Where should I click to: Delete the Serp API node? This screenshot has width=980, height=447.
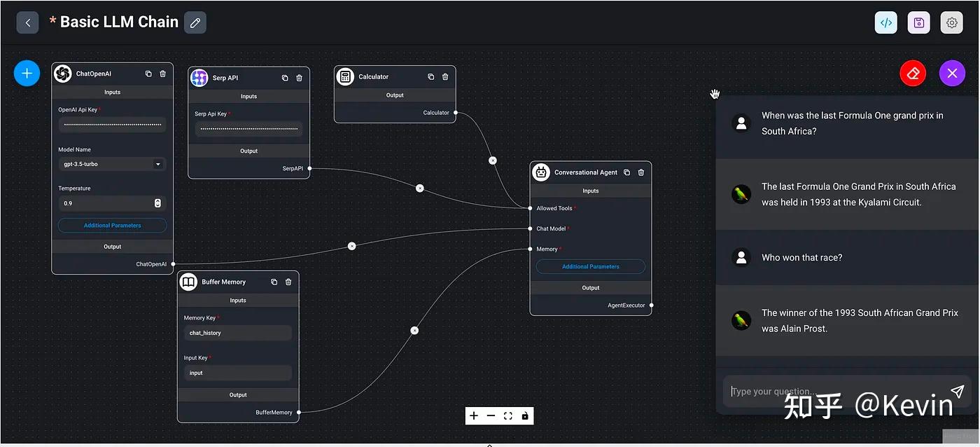pyautogui.click(x=298, y=78)
